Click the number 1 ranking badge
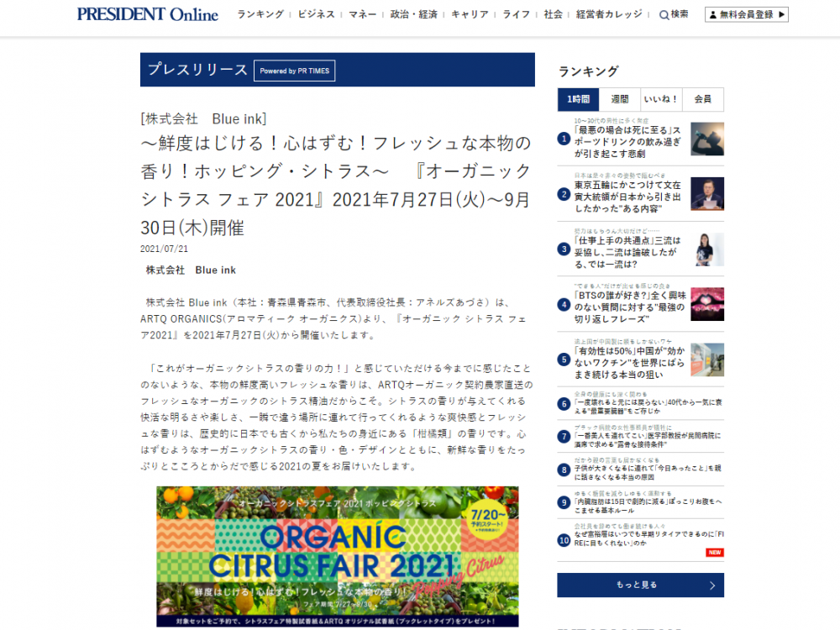840x630 pixels. (564, 139)
